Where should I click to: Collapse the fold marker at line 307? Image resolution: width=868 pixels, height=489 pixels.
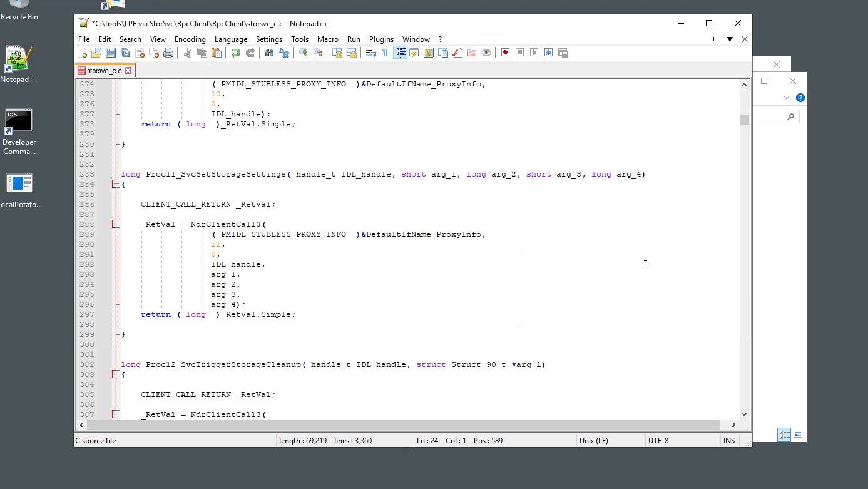[x=116, y=414]
